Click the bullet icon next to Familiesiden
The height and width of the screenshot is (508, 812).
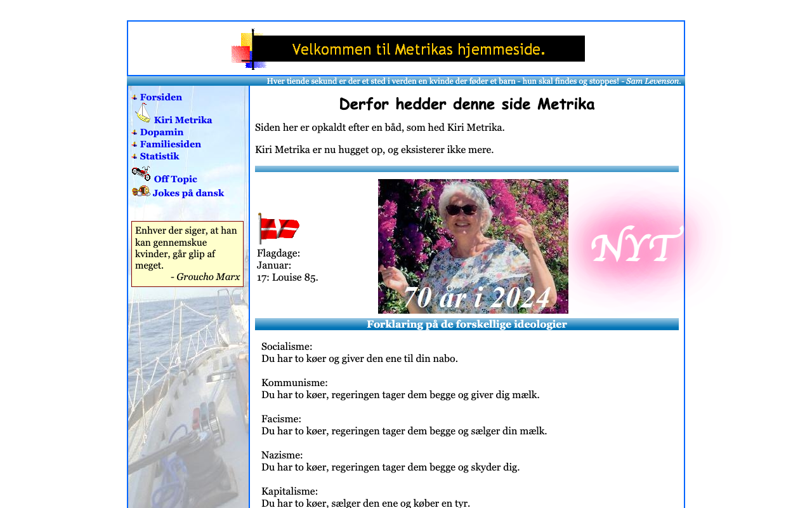pyautogui.click(x=134, y=144)
